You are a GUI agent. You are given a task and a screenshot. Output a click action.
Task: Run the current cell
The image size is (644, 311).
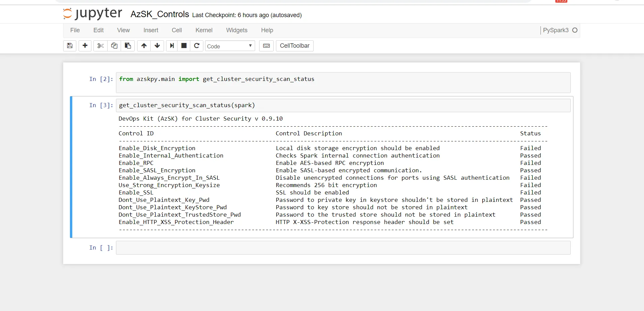[x=172, y=46]
